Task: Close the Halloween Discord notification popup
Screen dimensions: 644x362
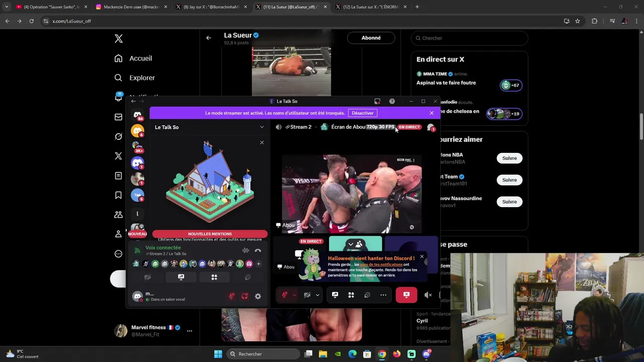Action: [422, 257]
